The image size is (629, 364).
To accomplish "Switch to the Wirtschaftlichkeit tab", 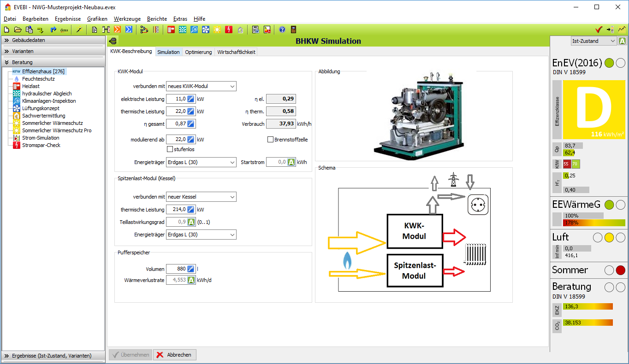I will click(236, 52).
